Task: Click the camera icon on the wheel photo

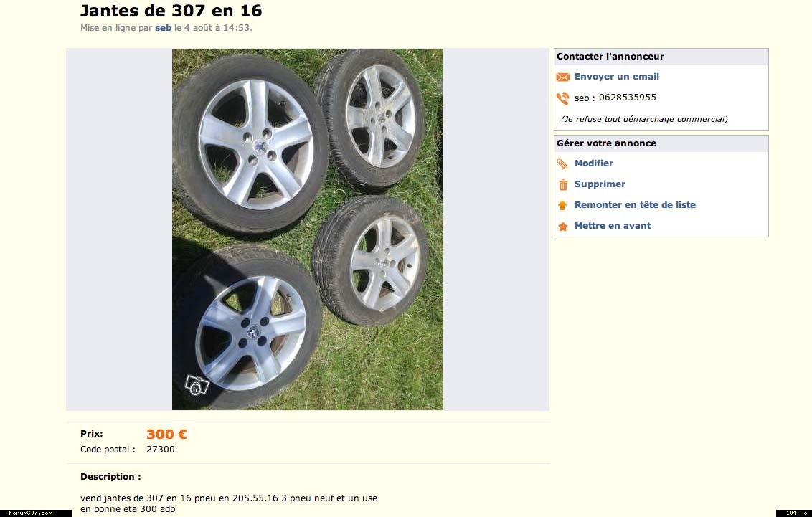Action: pyautogui.click(x=196, y=385)
